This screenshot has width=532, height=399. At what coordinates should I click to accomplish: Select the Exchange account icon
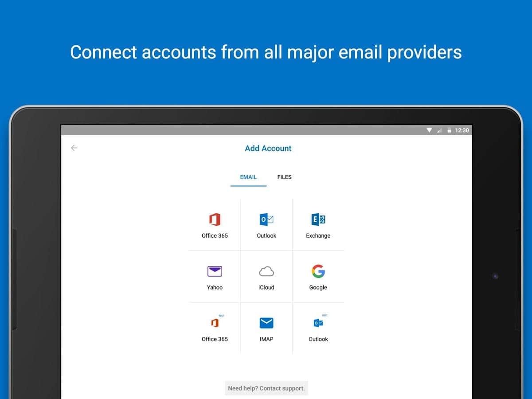tap(318, 219)
